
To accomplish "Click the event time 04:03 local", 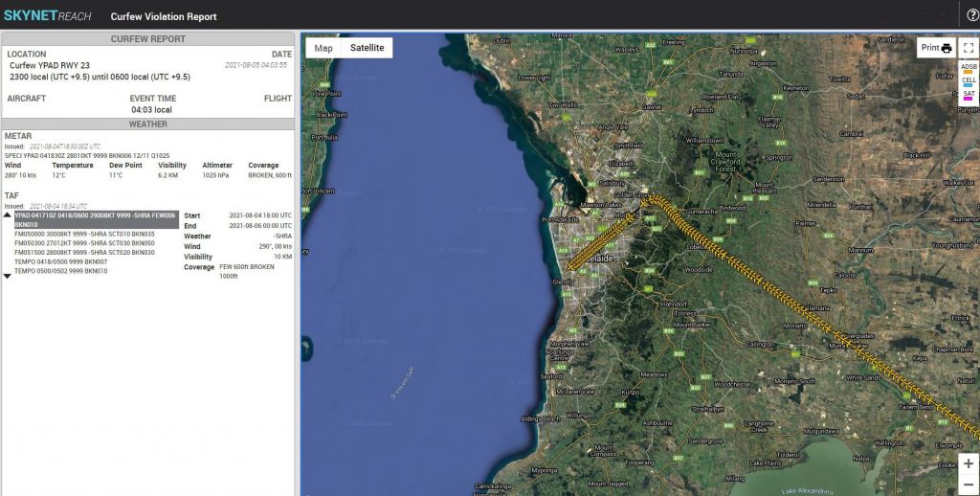I will pos(151,109).
